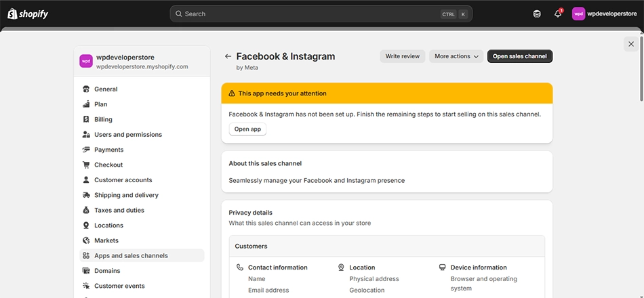The height and width of the screenshot is (298, 644).
Task: Click the Users and permissions icon
Action: (x=86, y=135)
